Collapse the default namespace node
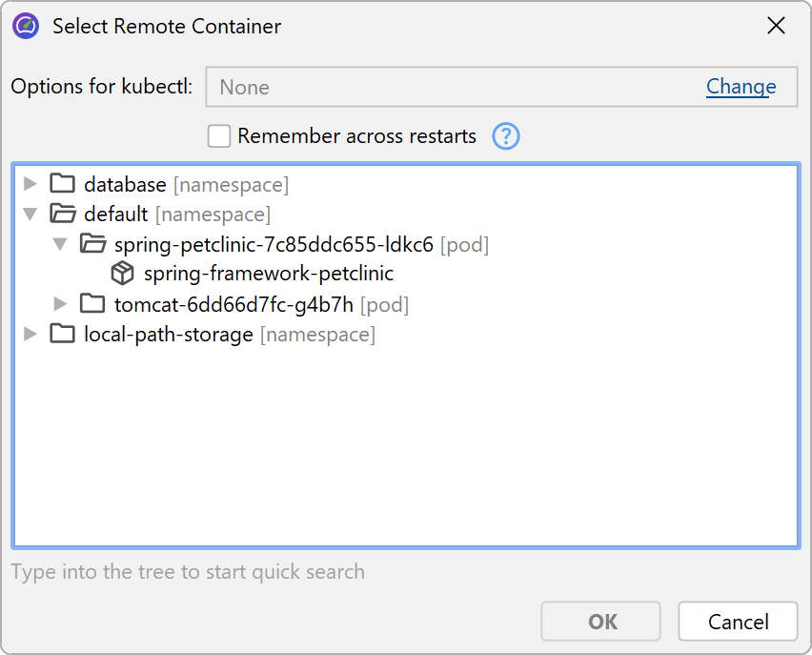This screenshot has height=655, width=812. pyautogui.click(x=30, y=215)
